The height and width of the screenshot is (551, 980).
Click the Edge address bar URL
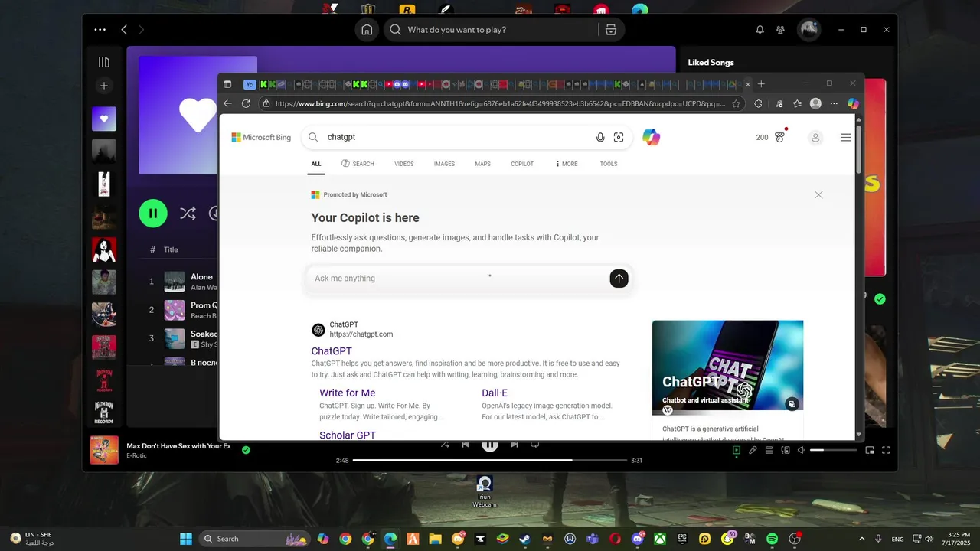coord(500,103)
